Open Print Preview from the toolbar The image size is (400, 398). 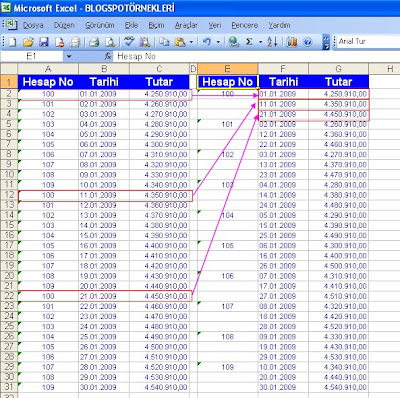110,42
